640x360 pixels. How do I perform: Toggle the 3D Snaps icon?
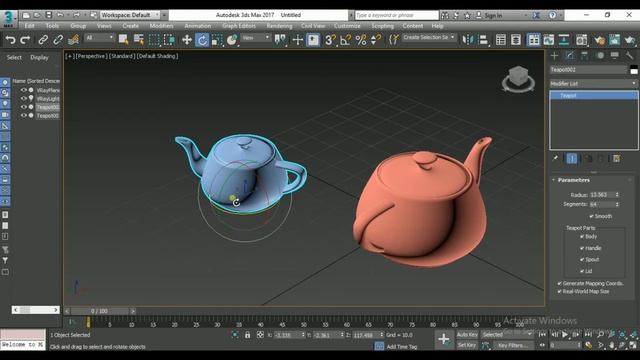330,40
